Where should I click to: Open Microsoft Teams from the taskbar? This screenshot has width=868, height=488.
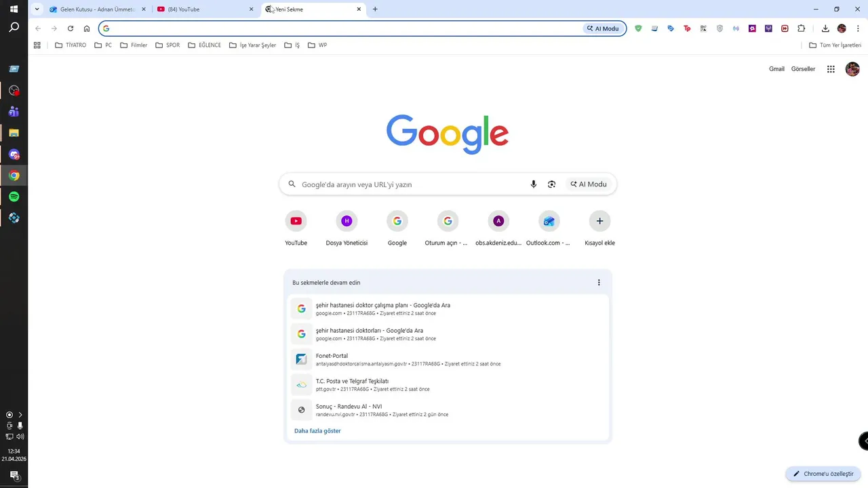[14, 112]
